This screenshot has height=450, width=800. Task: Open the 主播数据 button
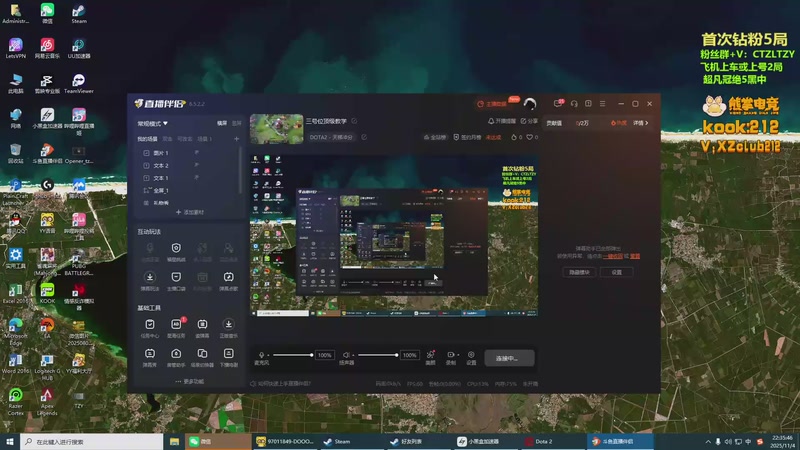(x=493, y=104)
